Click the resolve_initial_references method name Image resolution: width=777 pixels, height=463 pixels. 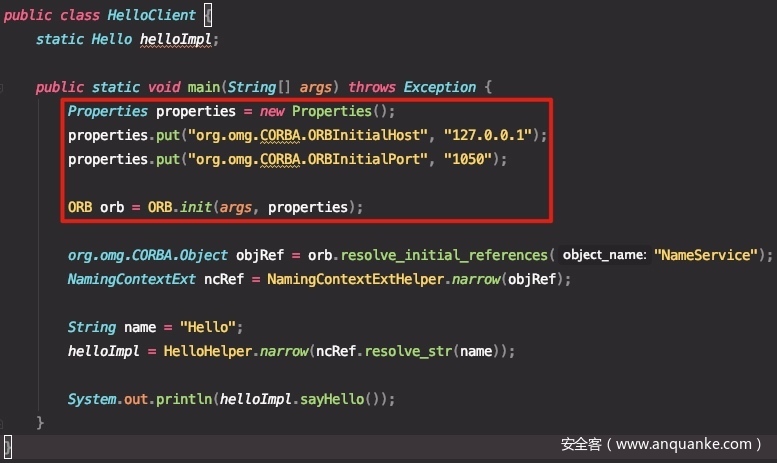(x=444, y=255)
